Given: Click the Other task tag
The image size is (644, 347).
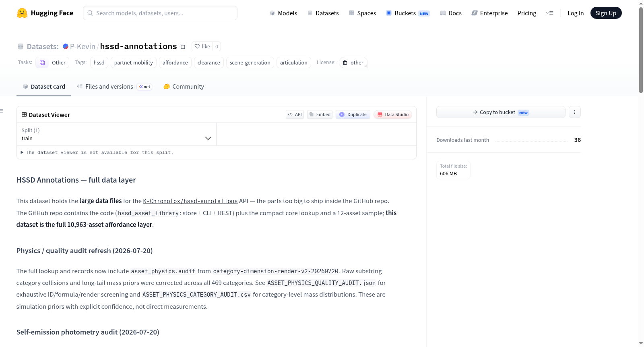Looking at the screenshot, I should pos(52,62).
